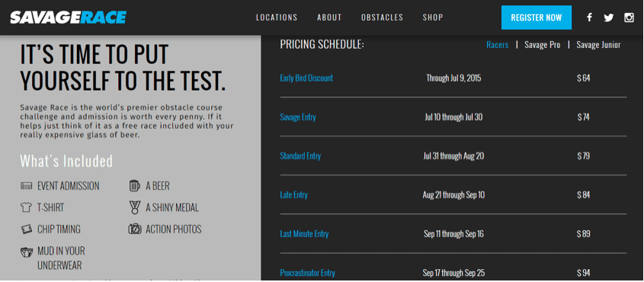Open the Facebook social icon

(589, 18)
